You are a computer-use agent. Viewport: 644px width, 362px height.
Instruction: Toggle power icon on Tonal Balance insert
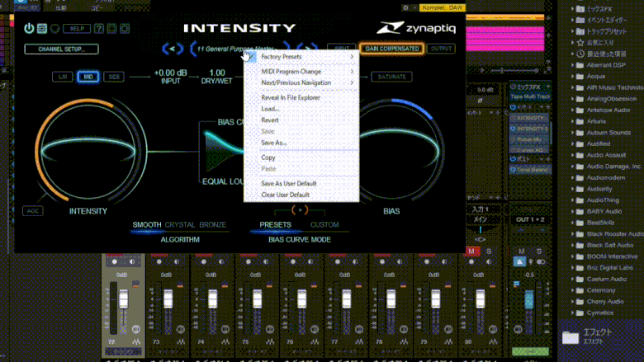tap(513, 169)
